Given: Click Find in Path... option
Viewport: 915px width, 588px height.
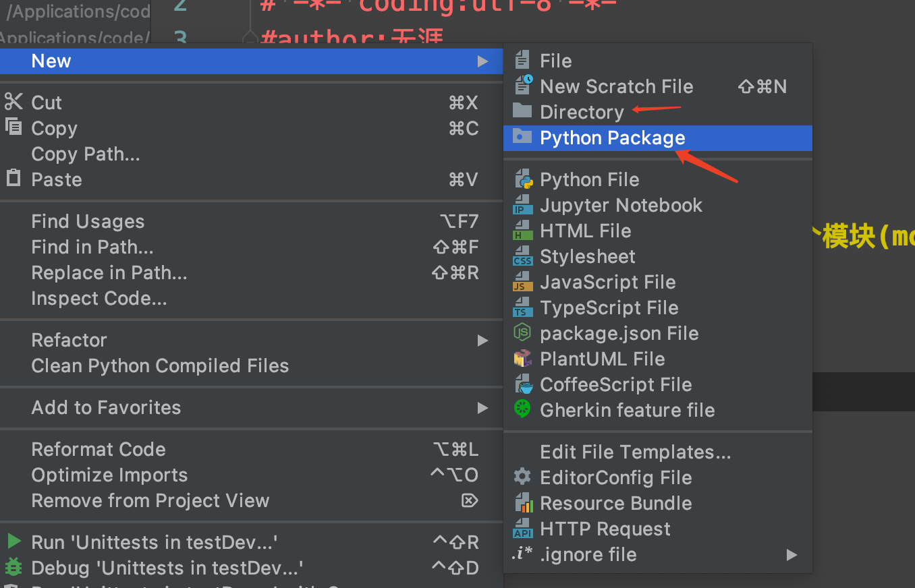Looking at the screenshot, I should coord(92,247).
